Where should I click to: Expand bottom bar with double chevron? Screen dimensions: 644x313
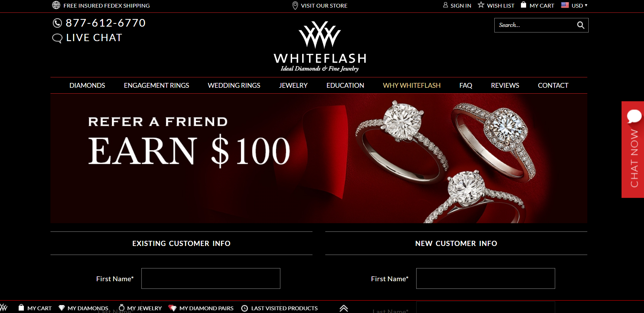344,308
